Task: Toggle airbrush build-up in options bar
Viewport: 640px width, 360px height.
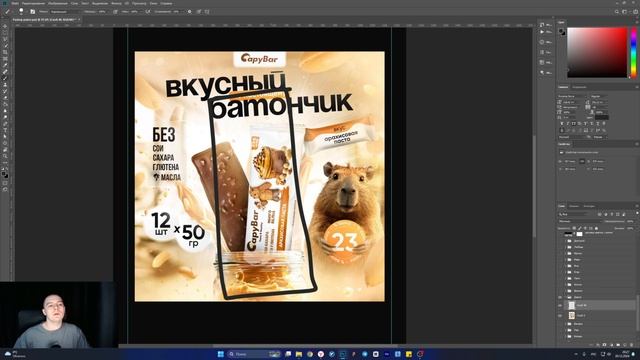Action: (148, 12)
